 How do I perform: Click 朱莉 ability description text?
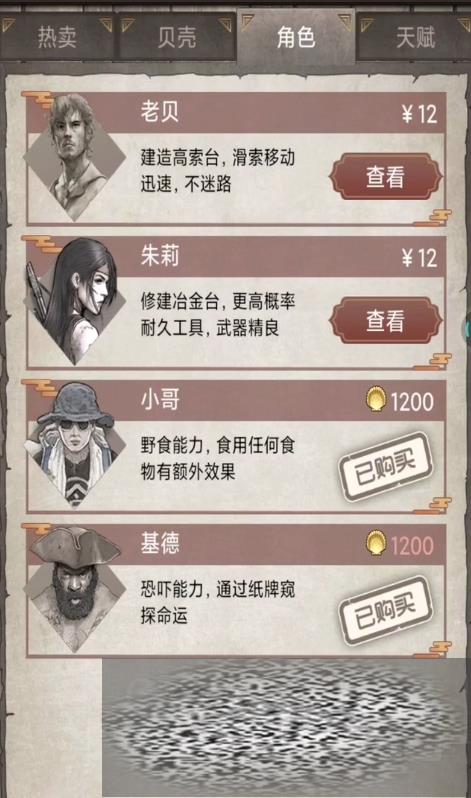pyautogui.click(x=217, y=315)
